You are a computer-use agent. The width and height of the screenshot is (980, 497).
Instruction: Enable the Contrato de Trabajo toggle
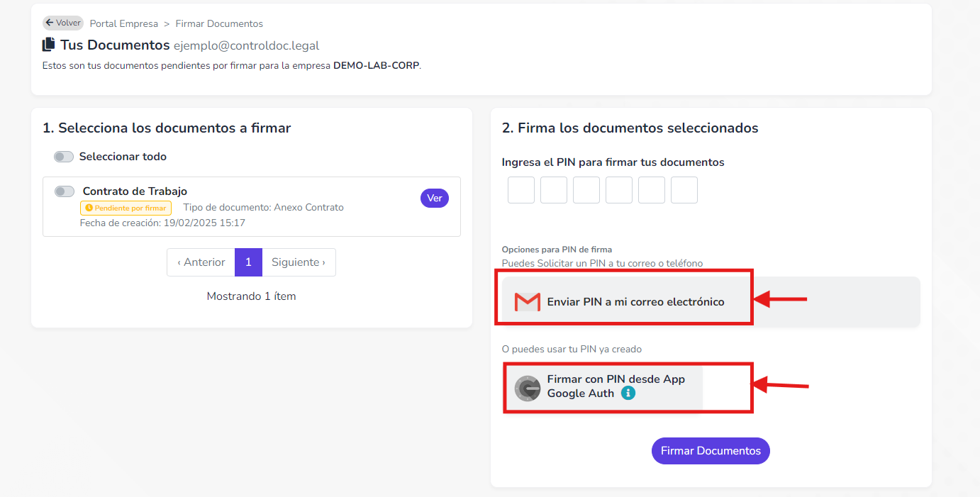[x=65, y=191]
